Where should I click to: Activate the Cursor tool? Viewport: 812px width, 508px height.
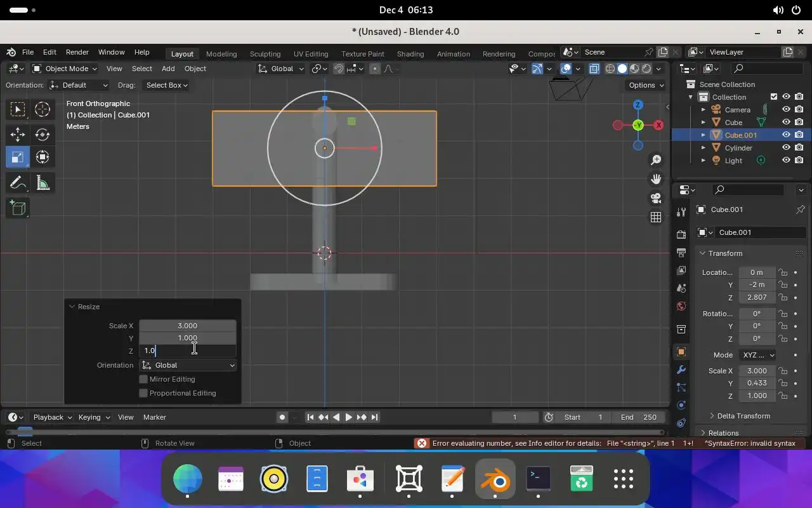click(43, 110)
